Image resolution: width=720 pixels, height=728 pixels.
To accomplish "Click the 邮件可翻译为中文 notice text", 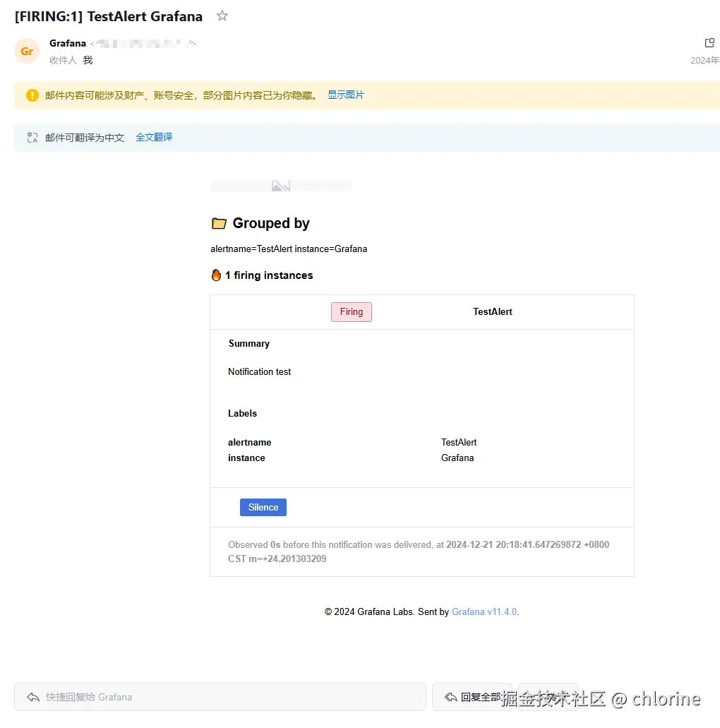I will [85, 138].
